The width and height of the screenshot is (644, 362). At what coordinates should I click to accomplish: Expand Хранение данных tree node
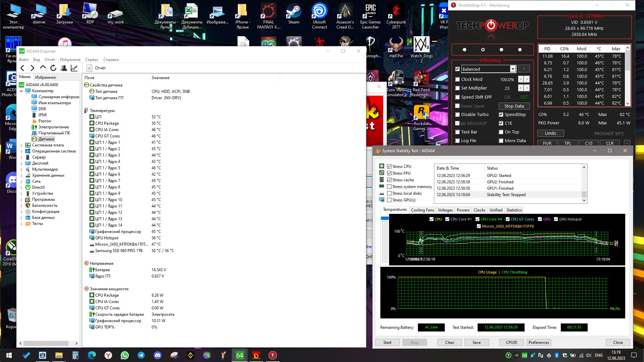coord(21,175)
